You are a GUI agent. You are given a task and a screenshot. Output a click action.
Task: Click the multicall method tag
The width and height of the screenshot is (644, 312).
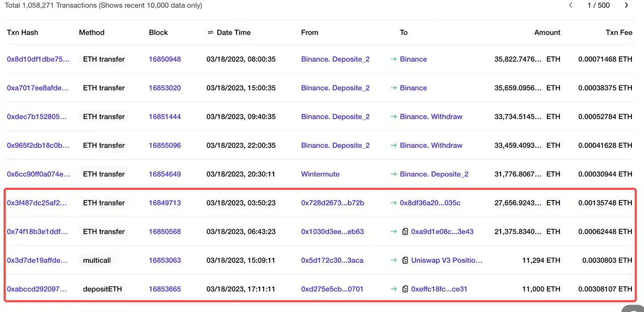point(97,260)
